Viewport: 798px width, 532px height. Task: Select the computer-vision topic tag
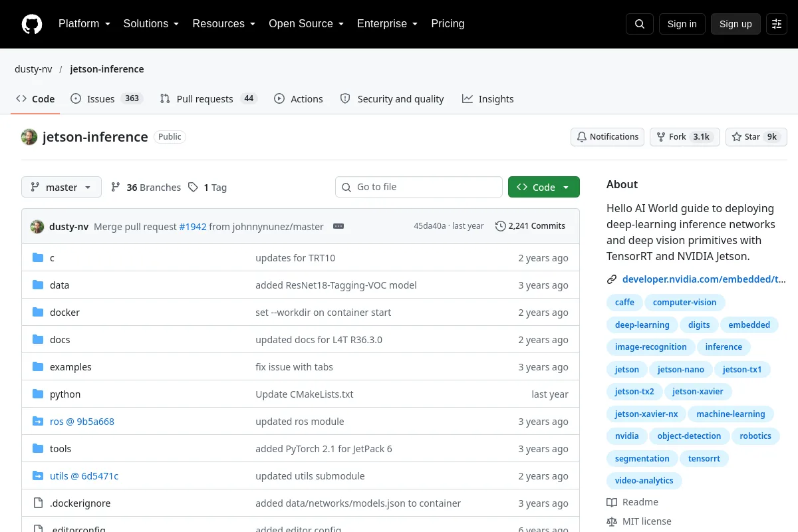point(685,303)
